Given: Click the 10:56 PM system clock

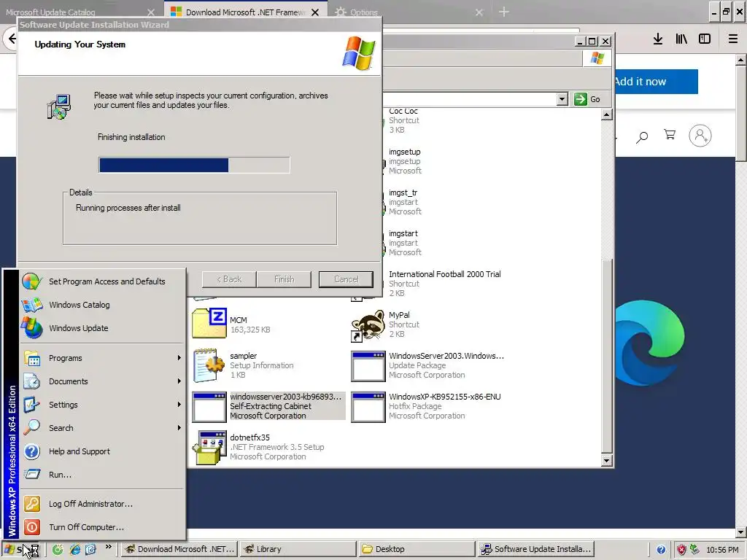Looking at the screenshot, I should point(722,550).
